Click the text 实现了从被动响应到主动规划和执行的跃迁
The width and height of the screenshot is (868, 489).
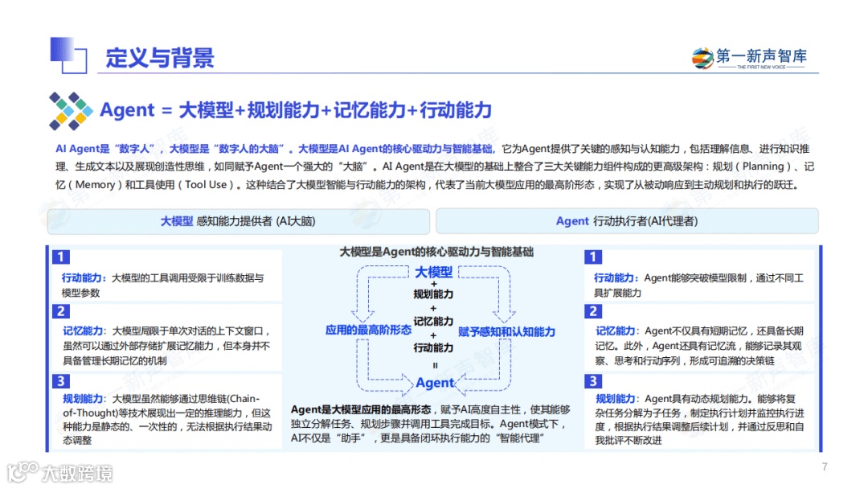700,185
